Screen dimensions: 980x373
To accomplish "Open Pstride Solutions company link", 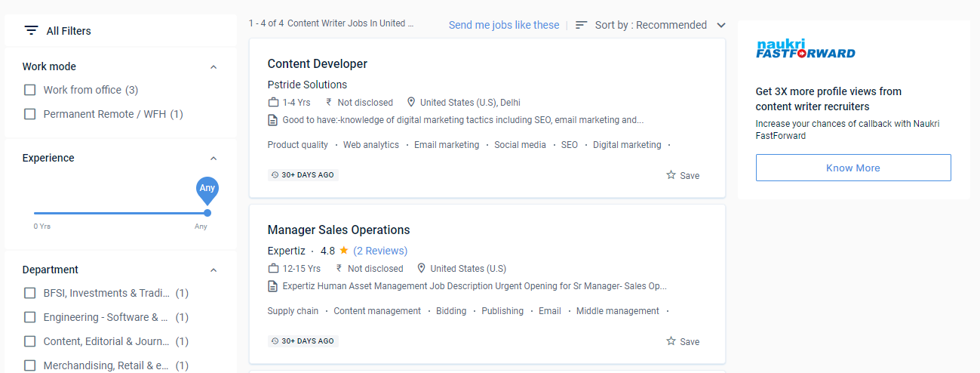I will pos(307,85).
